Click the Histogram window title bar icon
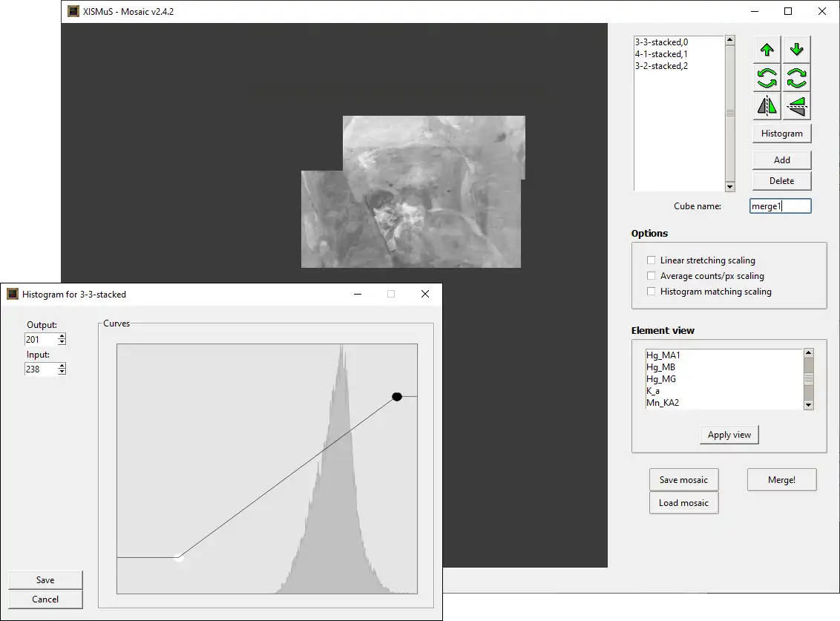This screenshot has width=840, height=621. [12, 294]
